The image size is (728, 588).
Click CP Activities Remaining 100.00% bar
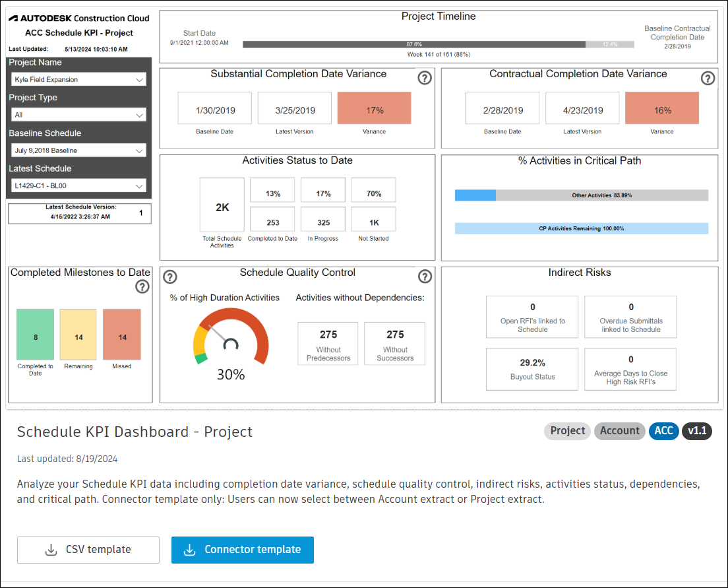point(582,228)
